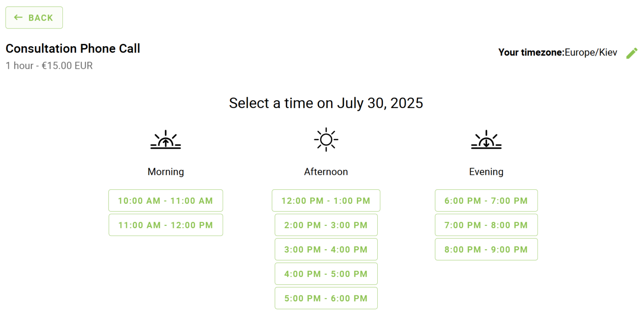Pick the 8:00 PM - 9:00 PM slot

coord(486,249)
